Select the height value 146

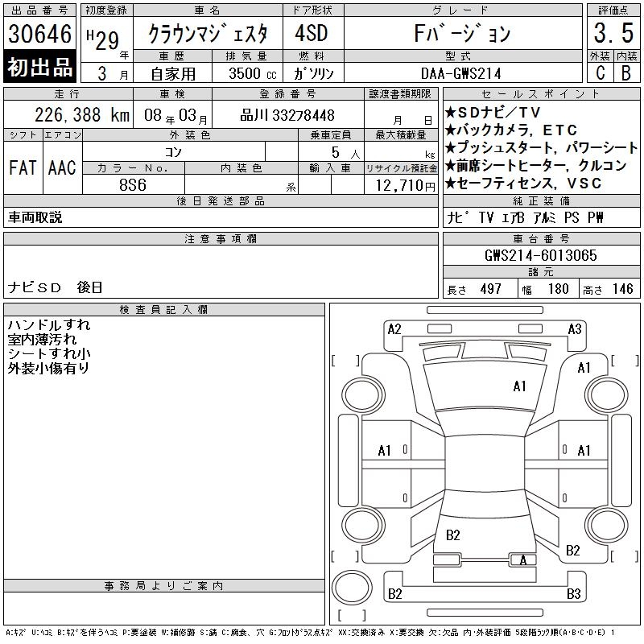click(x=623, y=289)
